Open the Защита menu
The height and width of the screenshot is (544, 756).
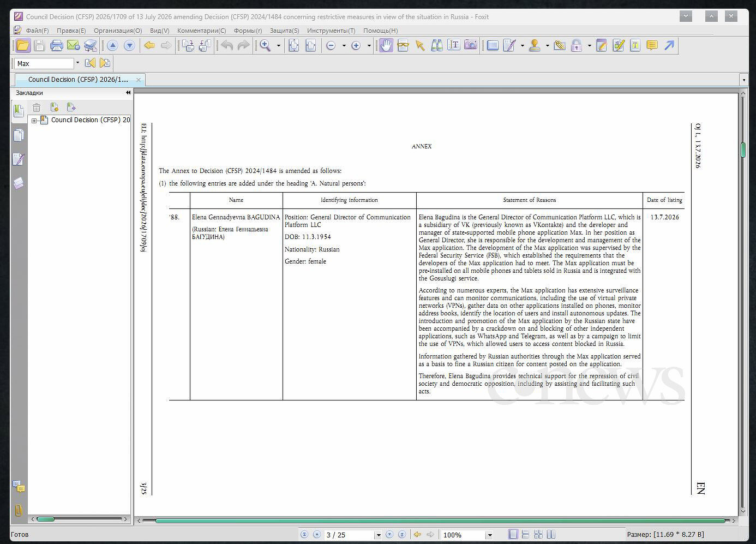[x=285, y=31]
